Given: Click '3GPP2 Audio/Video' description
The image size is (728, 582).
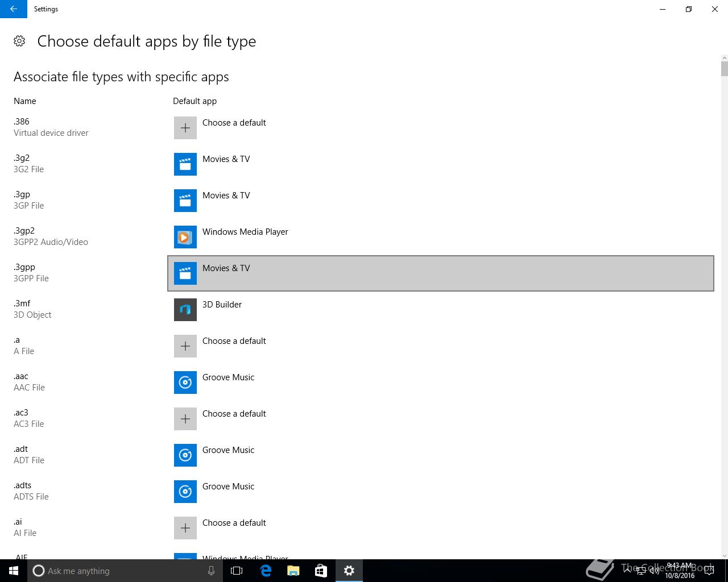Looking at the screenshot, I should [51, 242].
